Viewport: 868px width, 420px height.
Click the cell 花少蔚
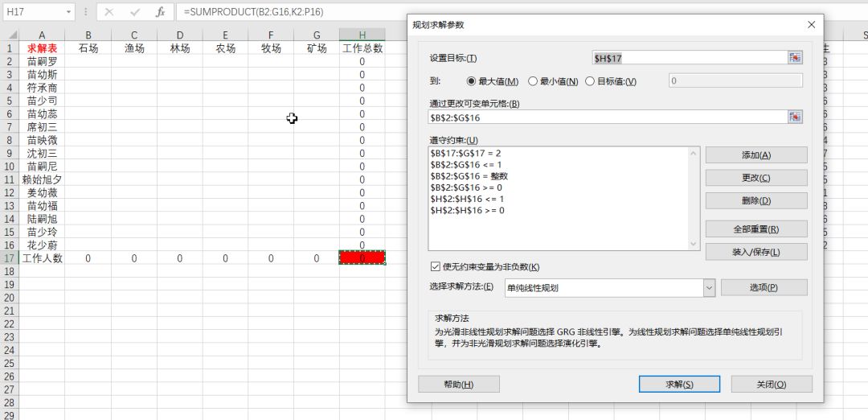pyautogui.click(x=42, y=245)
